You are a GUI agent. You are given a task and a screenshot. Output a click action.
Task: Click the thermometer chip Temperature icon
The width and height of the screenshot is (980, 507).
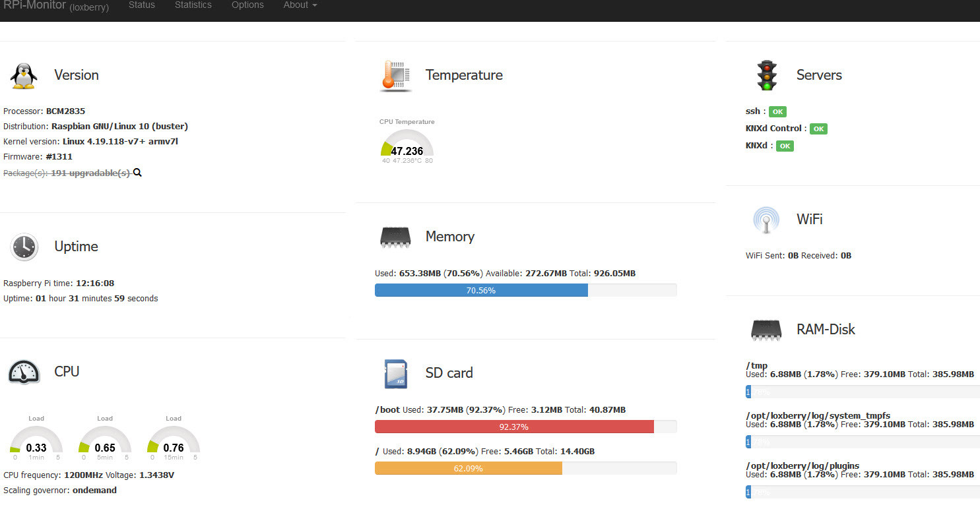click(x=396, y=76)
